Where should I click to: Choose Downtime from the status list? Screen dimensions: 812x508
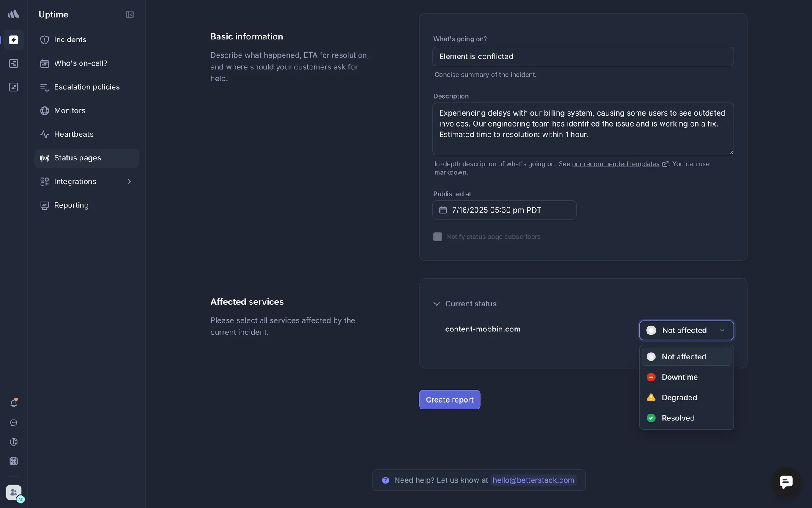679,377
